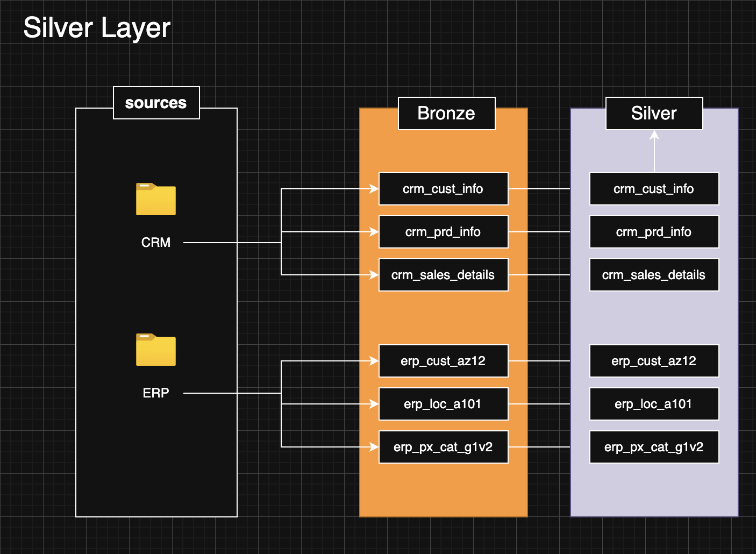Viewport: 756px width, 554px height.
Task: Select the Bronze header label box
Action: tap(446, 113)
